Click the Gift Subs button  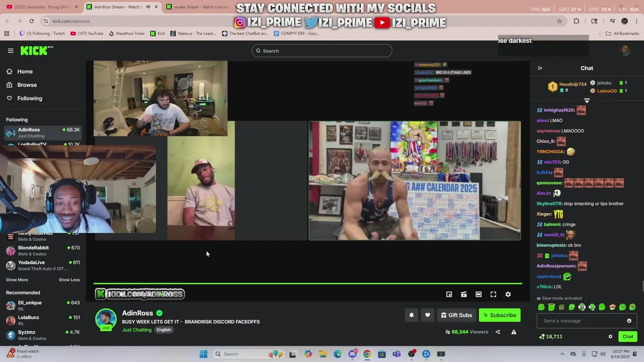tap(456, 315)
